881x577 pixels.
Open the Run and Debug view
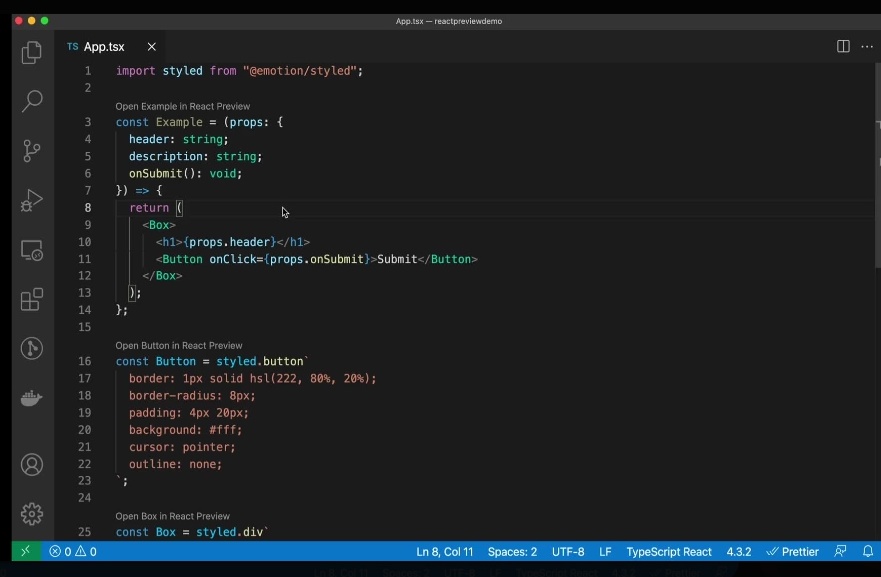tap(32, 200)
